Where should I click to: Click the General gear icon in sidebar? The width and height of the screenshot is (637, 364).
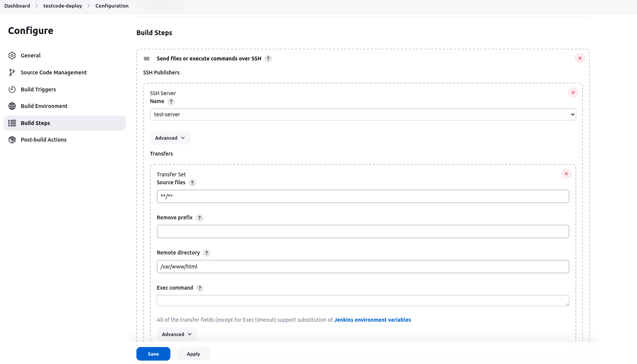pyautogui.click(x=12, y=56)
